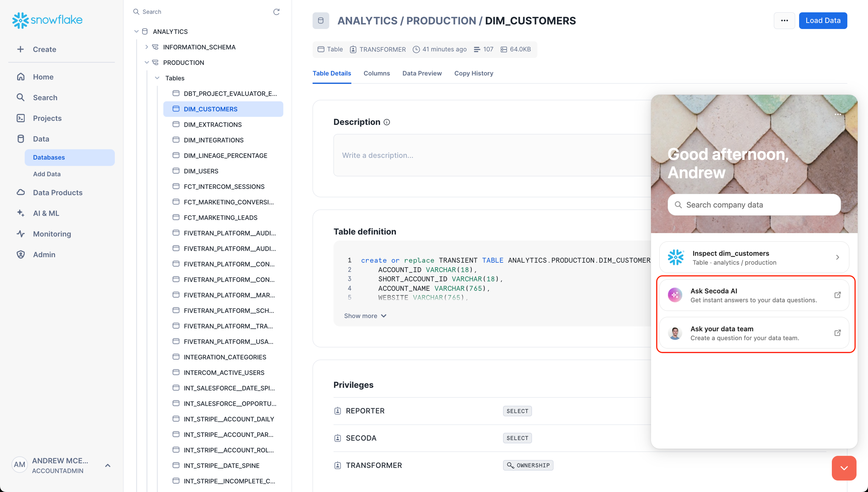Click the Load Data button
The height and width of the screenshot is (492, 868).
click(x=822, y=21)
